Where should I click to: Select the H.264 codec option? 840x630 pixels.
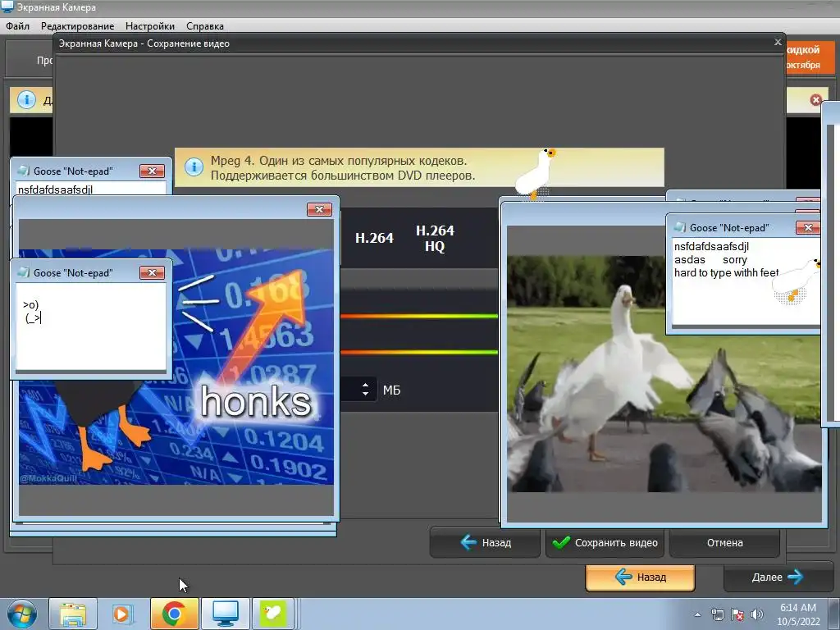pos(374,238)
